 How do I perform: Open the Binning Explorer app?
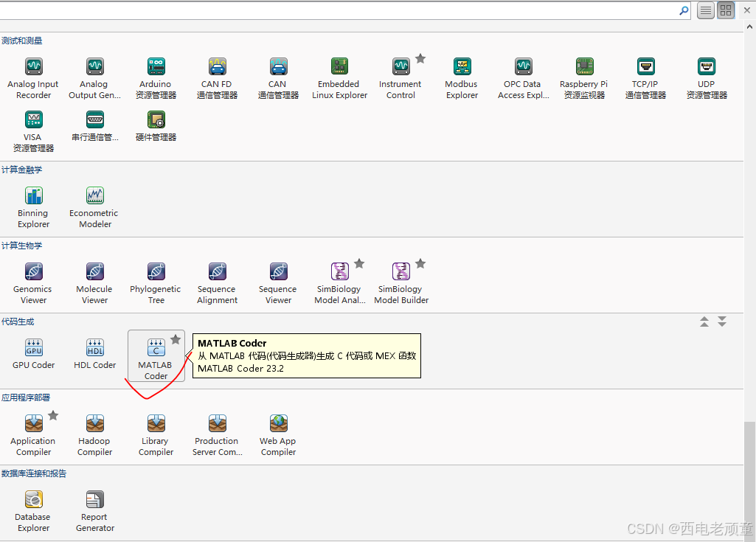[33, 207]
